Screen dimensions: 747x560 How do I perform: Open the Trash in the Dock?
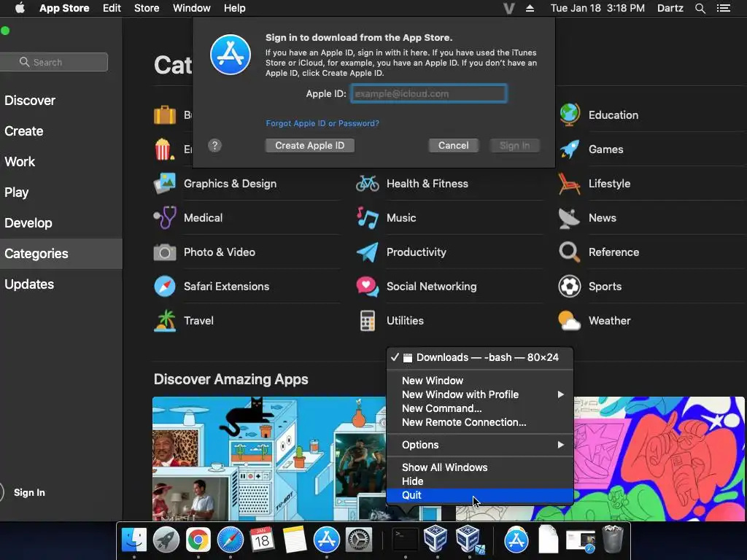613,540
